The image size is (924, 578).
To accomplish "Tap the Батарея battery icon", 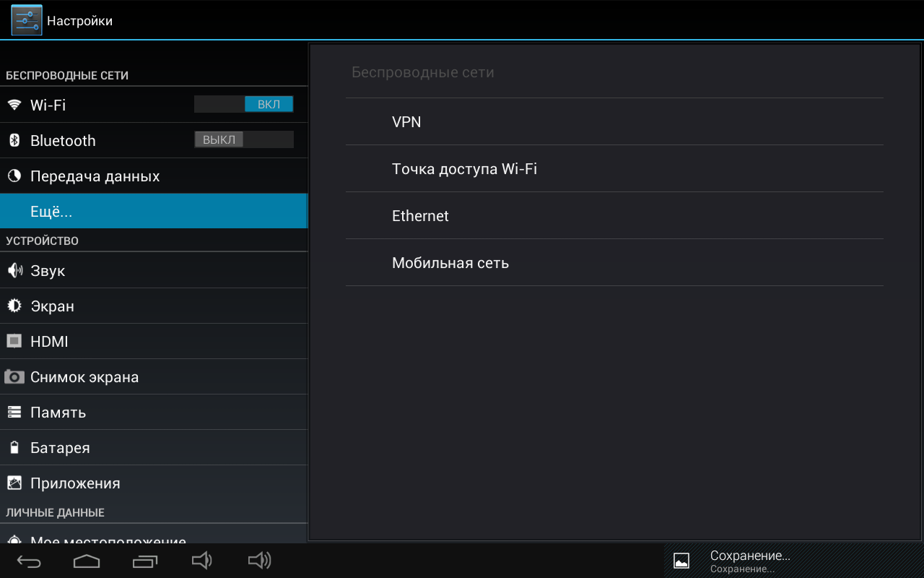I will [14, 448].
